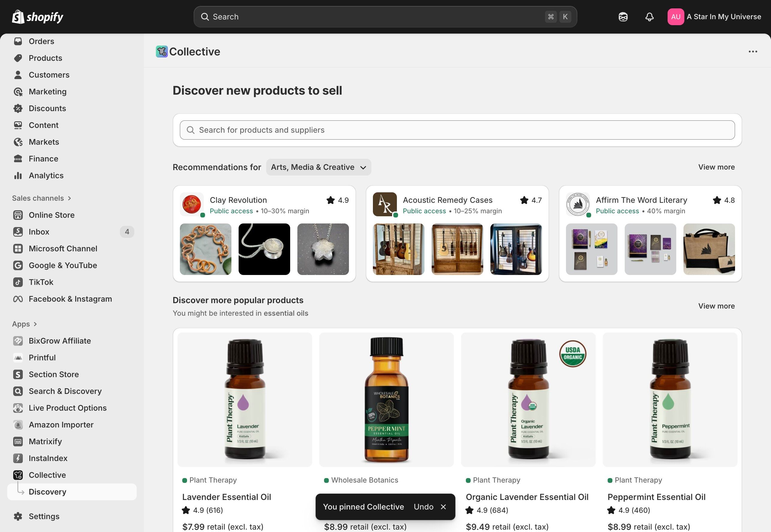Open the copper bracelet thumbnail from Clay Revolution
The image size is (771, 532).
click(x=205, y=249)
